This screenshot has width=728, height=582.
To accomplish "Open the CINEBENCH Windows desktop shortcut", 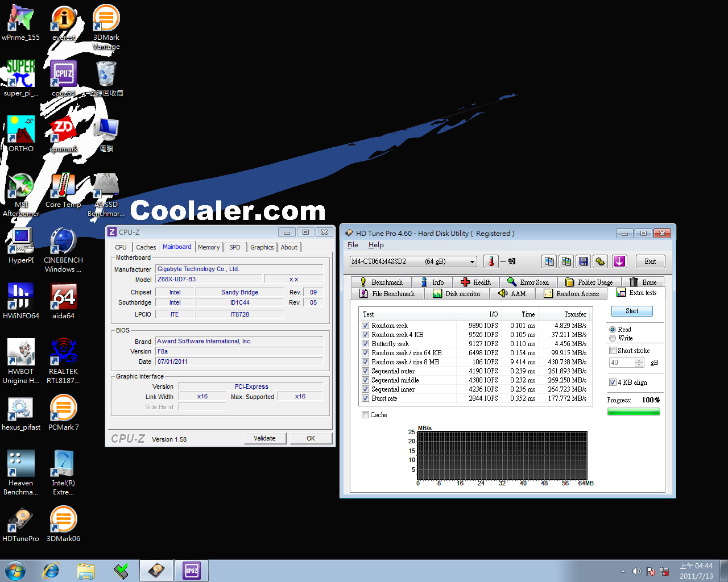I will pos(64,250).
